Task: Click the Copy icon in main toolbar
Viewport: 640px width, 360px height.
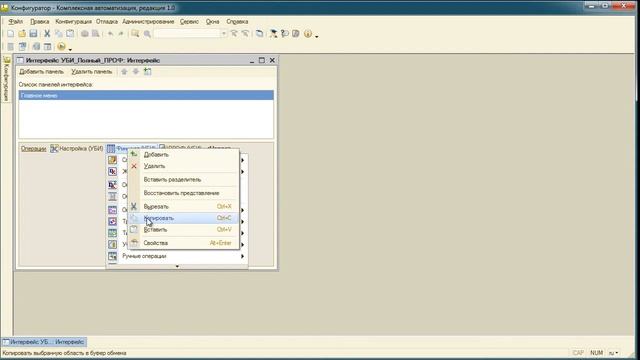Action: pos(59,34)
